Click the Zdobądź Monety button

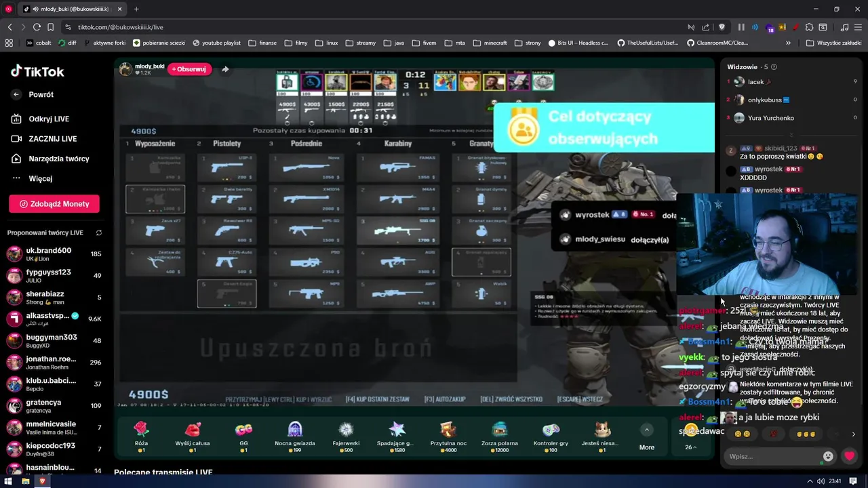(x=54, y=203)
